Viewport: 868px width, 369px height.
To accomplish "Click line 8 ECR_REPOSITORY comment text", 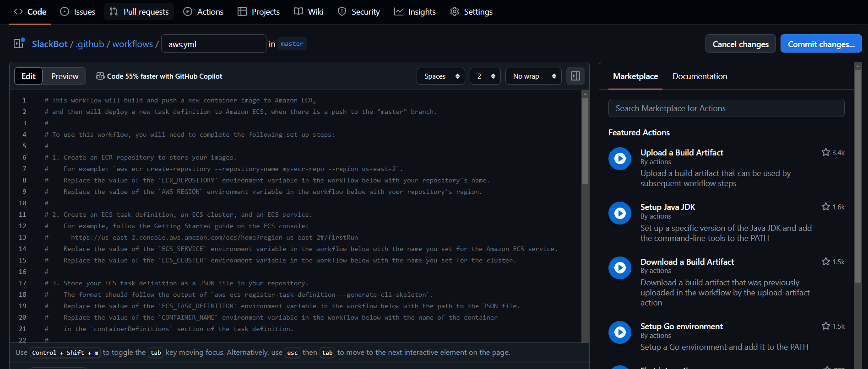I will pyautogui.click(x=267, y=180).
